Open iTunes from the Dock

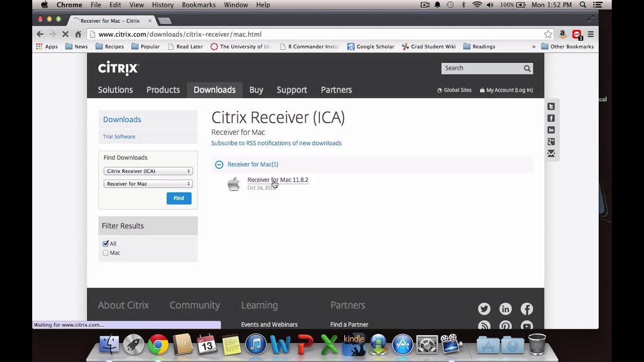pos(256,345)
